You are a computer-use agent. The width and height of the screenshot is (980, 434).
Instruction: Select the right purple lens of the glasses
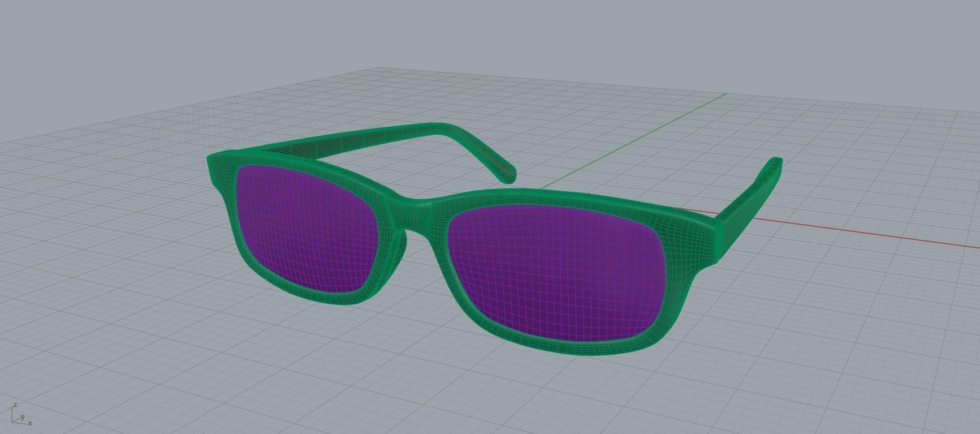coord(557,272)
